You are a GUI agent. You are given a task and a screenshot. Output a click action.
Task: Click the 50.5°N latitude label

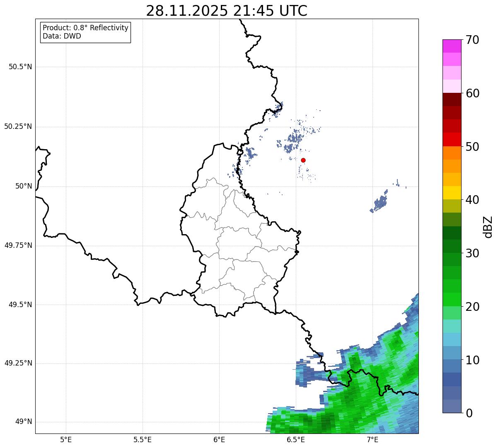point(20,67)
